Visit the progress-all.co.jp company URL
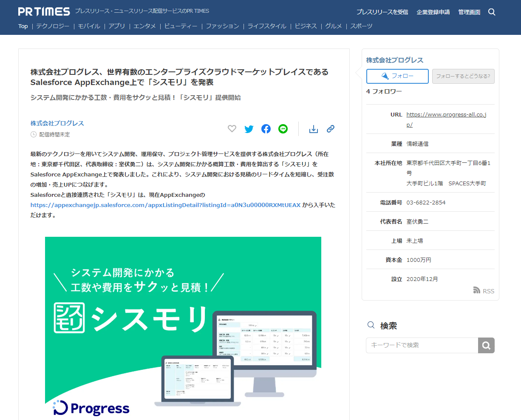This screenshot has width=521, height=420. click(x=446, y=115)
